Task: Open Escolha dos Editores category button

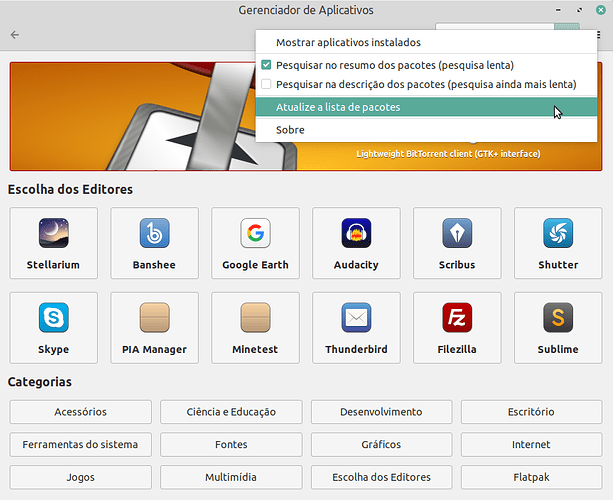Action: point(382,477)
